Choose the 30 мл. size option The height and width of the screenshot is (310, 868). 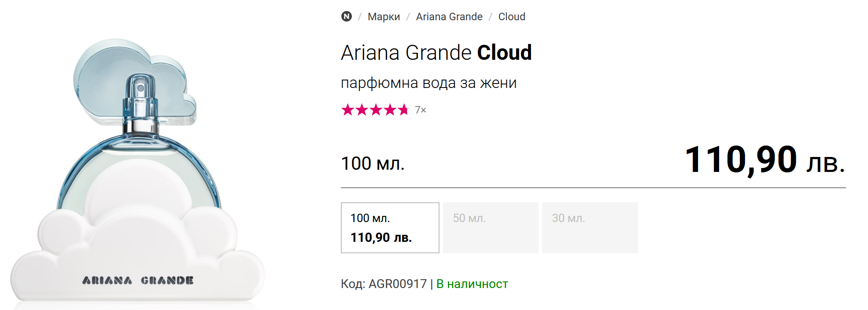[x=590, y=228]
